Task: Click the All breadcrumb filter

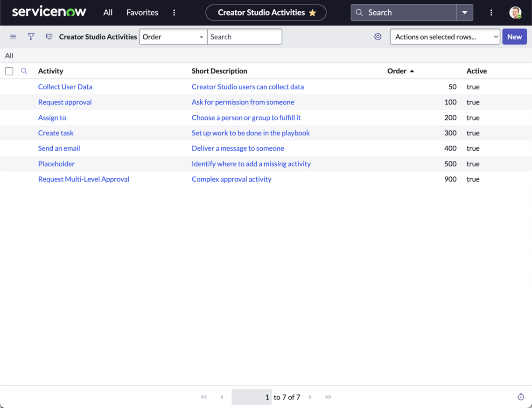Action: coord(9,56)
